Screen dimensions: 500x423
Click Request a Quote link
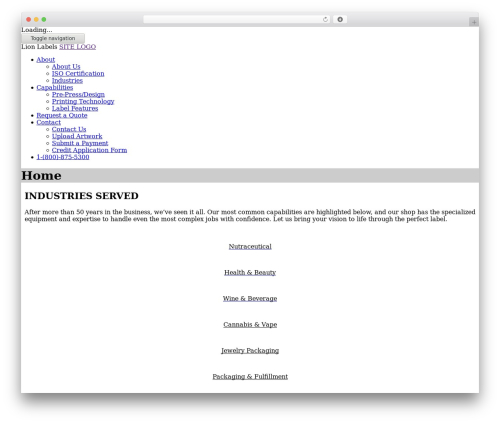62,116
